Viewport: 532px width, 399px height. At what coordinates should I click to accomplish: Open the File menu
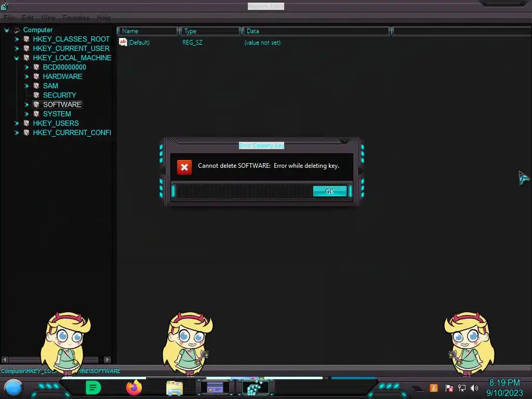9,18
